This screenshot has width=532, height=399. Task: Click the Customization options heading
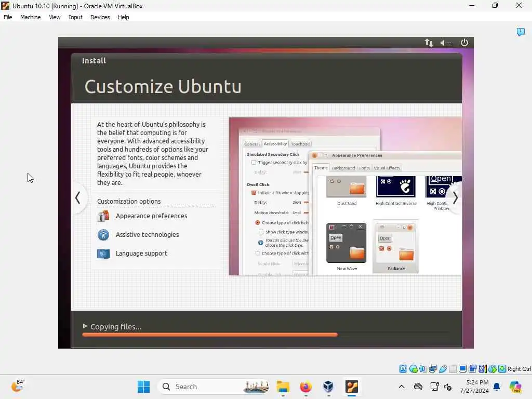(x=129, y=201)
